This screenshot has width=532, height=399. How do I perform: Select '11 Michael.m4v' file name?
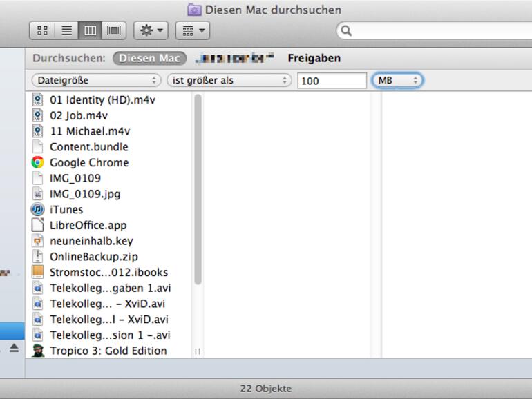pyautogui.click(x=90, y=131)
